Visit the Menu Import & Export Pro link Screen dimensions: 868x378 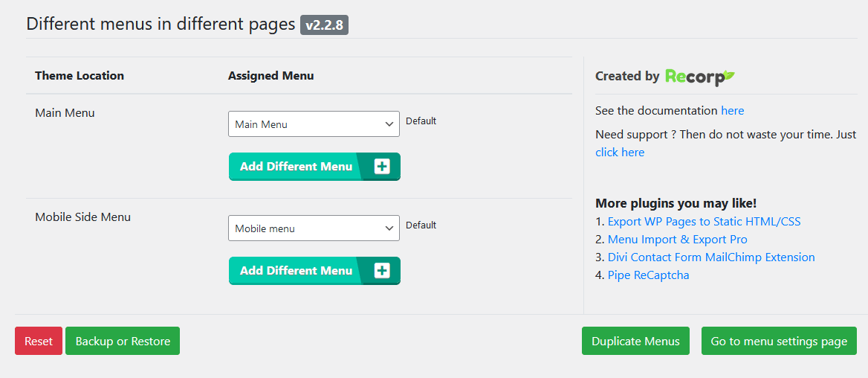tap(677, 240)
